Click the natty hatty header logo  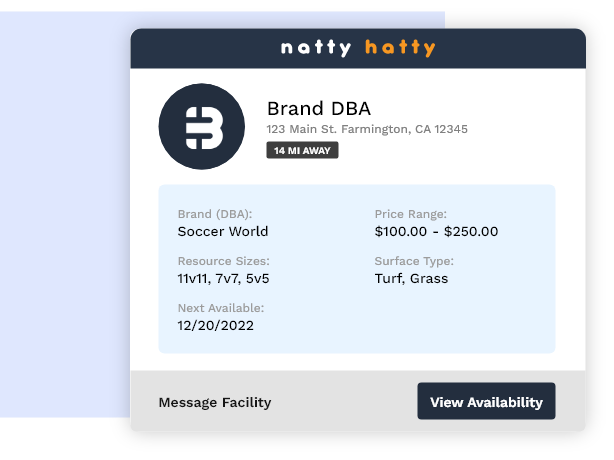(x=357, y=48)
